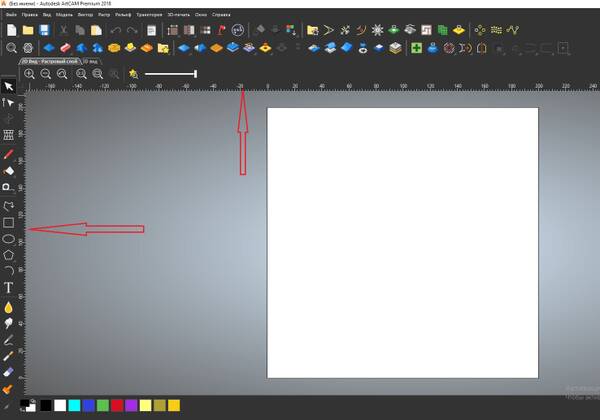Activate the Select arrow tool
Image resolution: width=600 pixels, height=420 pixels.
8,86
